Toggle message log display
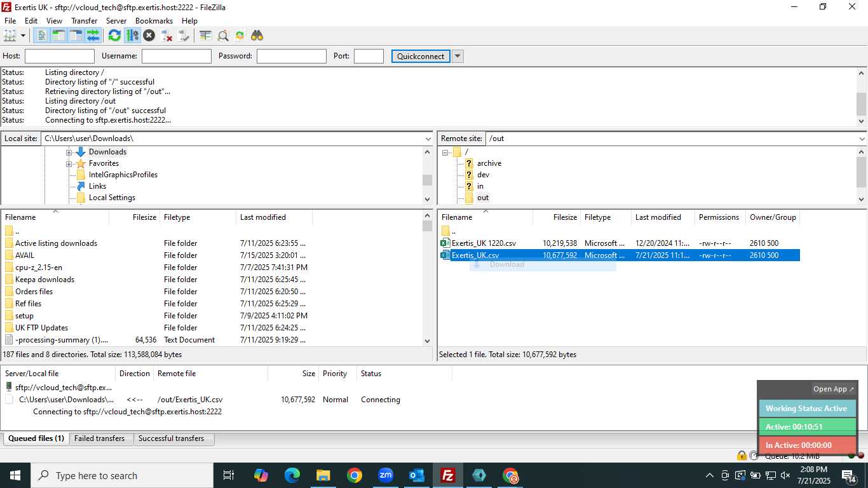The height and width of the screenshot is (488, 868). 41,36
